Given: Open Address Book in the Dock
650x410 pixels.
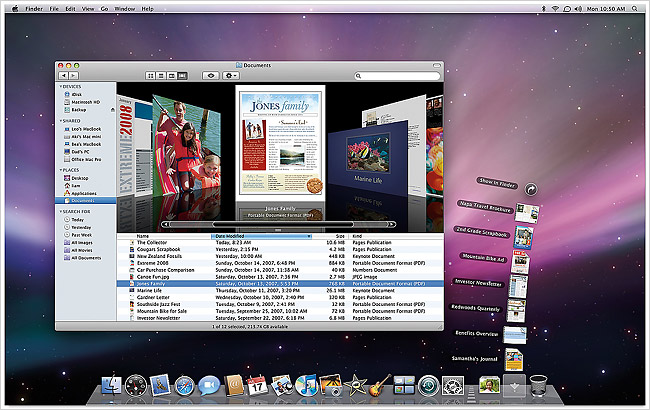Looking at the screenshot, I should 233,385.
